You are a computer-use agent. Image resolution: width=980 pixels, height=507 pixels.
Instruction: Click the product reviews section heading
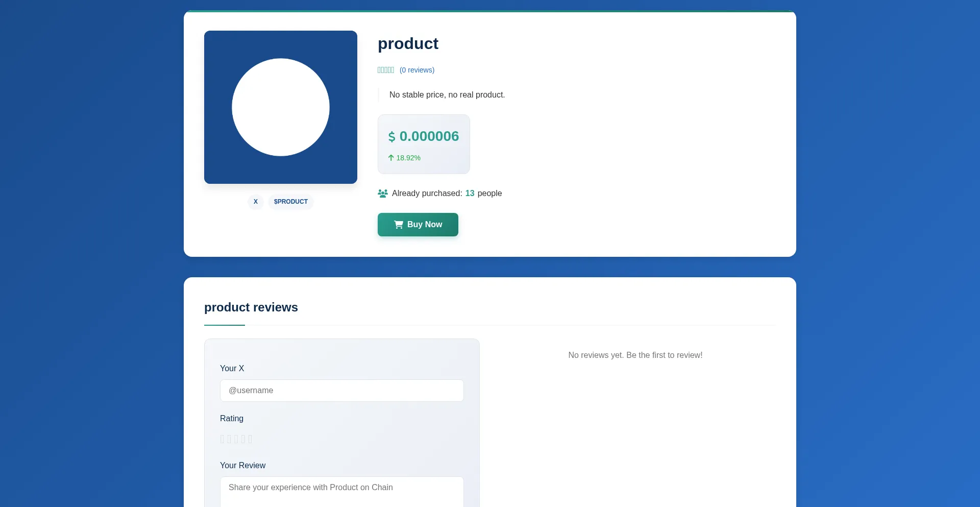click(251, 307)
